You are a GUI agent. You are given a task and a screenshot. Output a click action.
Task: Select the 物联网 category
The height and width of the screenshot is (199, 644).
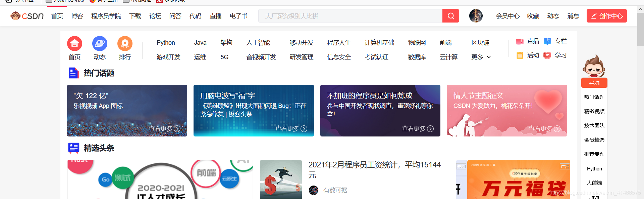pos(417,43)
